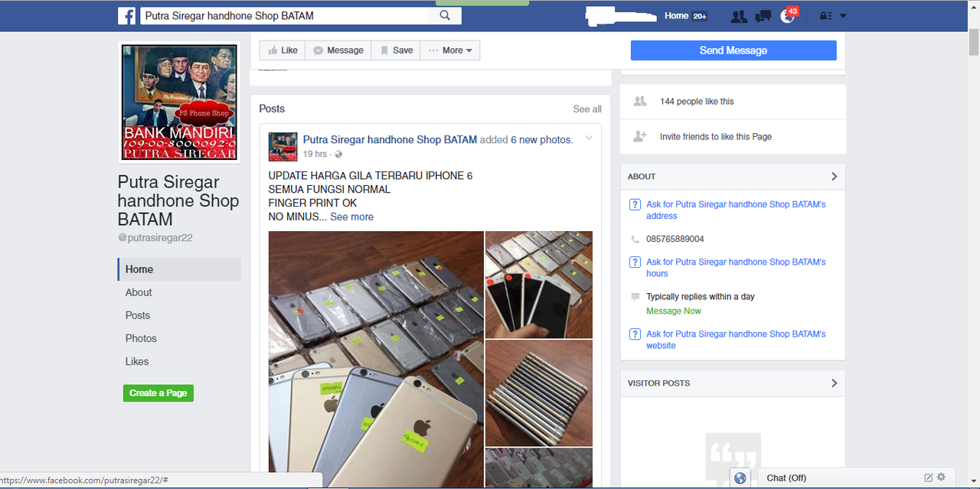Save the page with Save button
This screenshot has height=489, width=980.
pyautogui.click(x=396, y=51)
